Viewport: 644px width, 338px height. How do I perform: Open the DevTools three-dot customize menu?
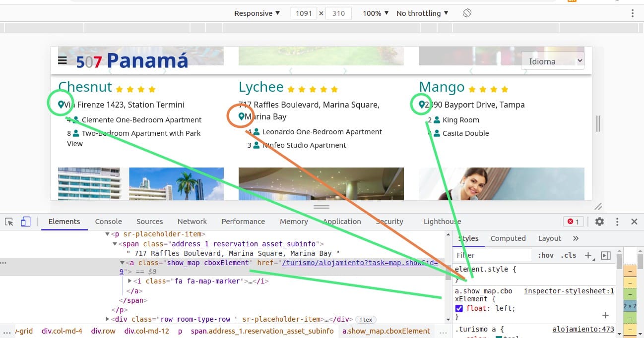[617, 222]
